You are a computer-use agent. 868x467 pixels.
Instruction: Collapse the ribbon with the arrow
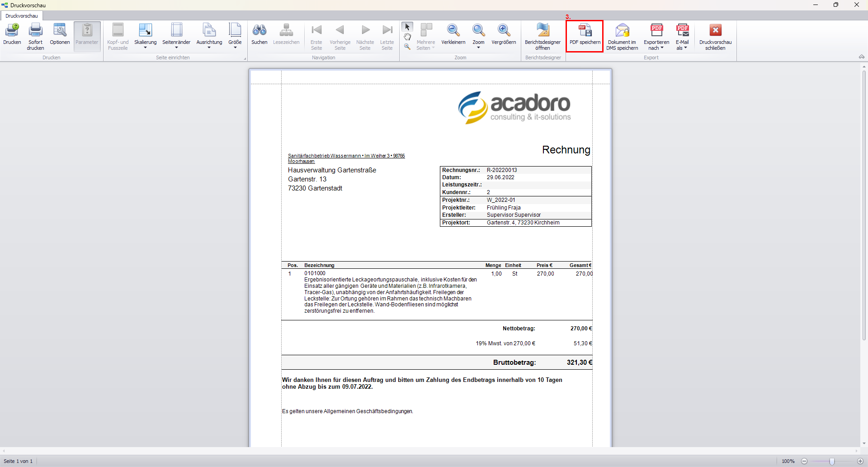point(861,57)
